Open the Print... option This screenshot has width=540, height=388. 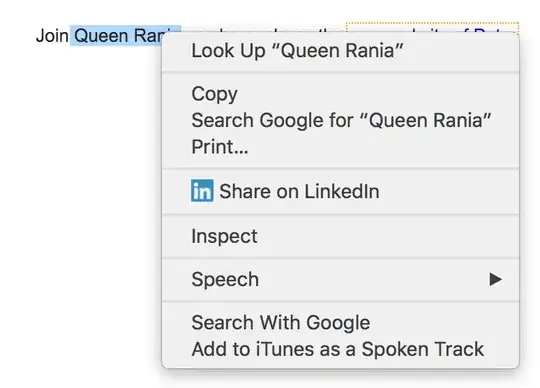click(340, 147)
